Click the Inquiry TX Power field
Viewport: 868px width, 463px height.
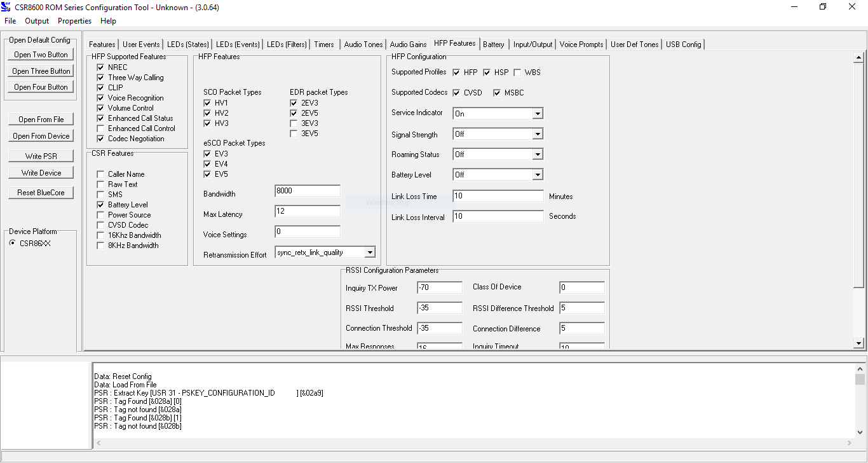[x=440, y=287]
